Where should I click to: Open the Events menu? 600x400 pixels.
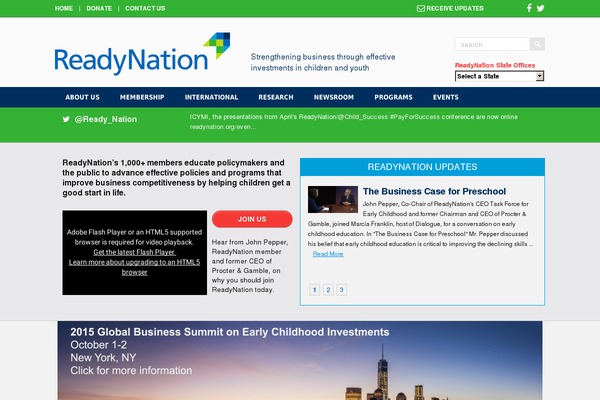tap(445, 97)
